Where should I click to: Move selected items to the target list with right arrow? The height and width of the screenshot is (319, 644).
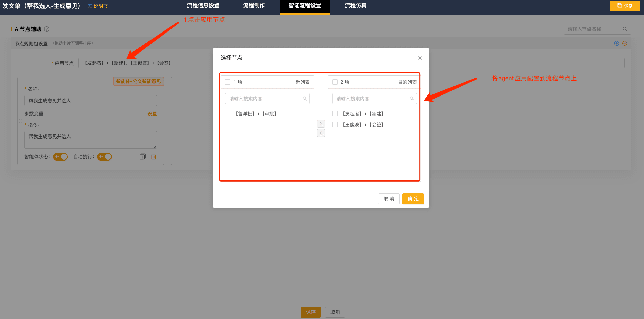pos(321,124)
